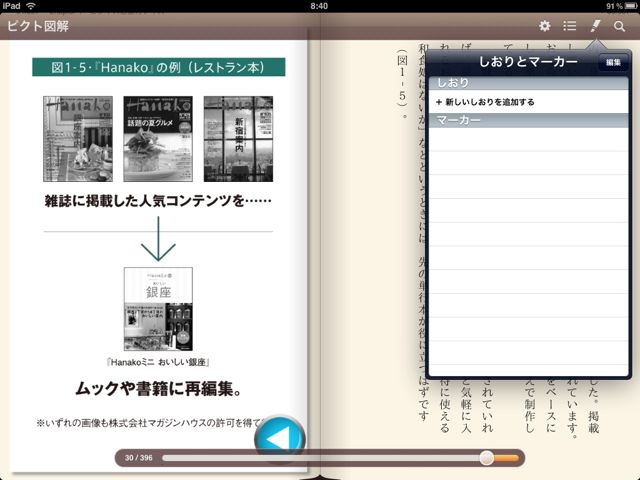Tap the 編集 edit button
Viewport: 640px width, 480px height.
(x=613, y=62)
